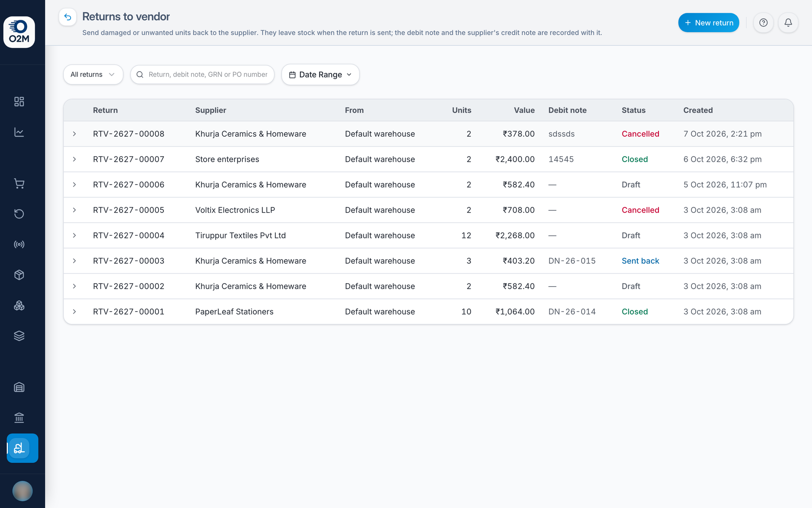Click Cancelled status of RTV-2627-00005
This screenshot has width=812, height=508.
coord(640,210)
